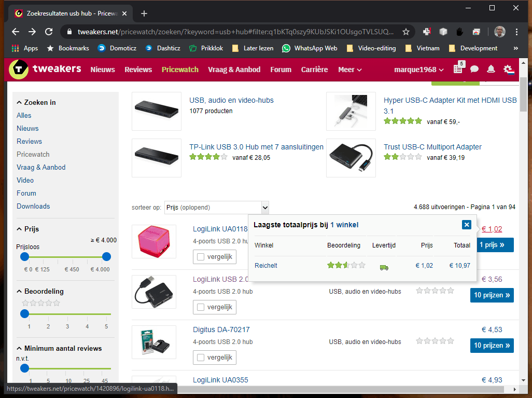Close the Laagste totaalprijs popup

coord(467,225)
